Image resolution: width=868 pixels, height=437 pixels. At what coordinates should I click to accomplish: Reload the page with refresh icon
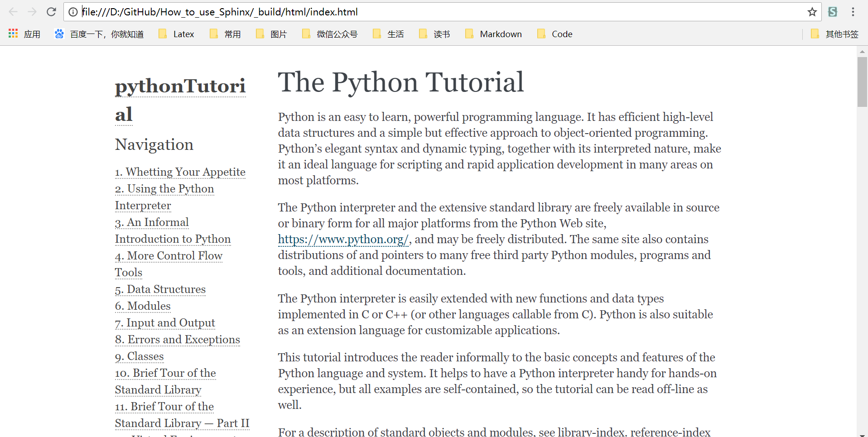pyautogui.click(x=51, y=12)
